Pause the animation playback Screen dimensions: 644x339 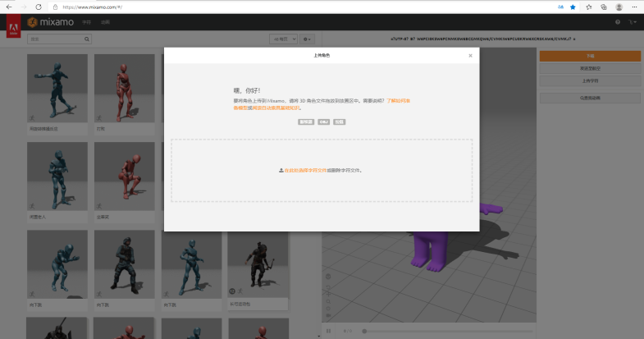click(x=328, y=331)
